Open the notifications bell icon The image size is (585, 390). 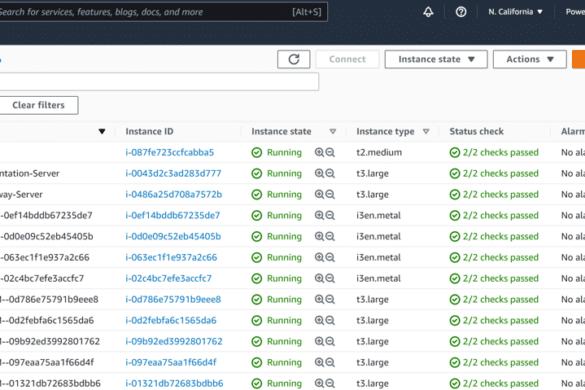pos(428,12)
